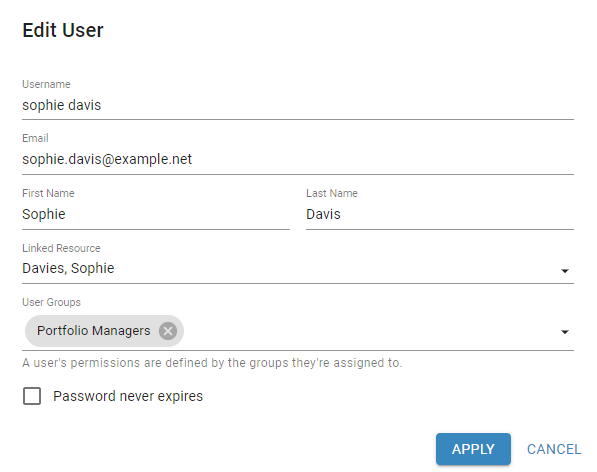The image size is (597, 472).
Task: Click the User Groups field label
Action: (51, 302)
